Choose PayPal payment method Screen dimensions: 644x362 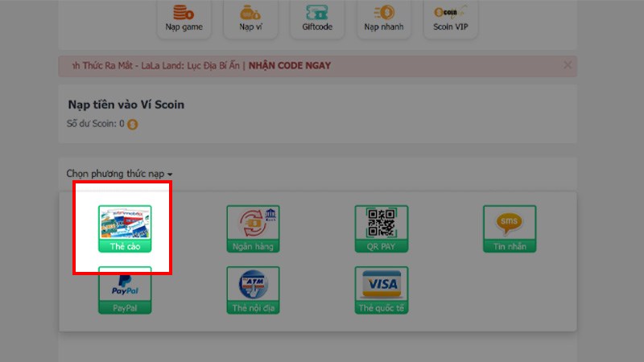point(125,290)
